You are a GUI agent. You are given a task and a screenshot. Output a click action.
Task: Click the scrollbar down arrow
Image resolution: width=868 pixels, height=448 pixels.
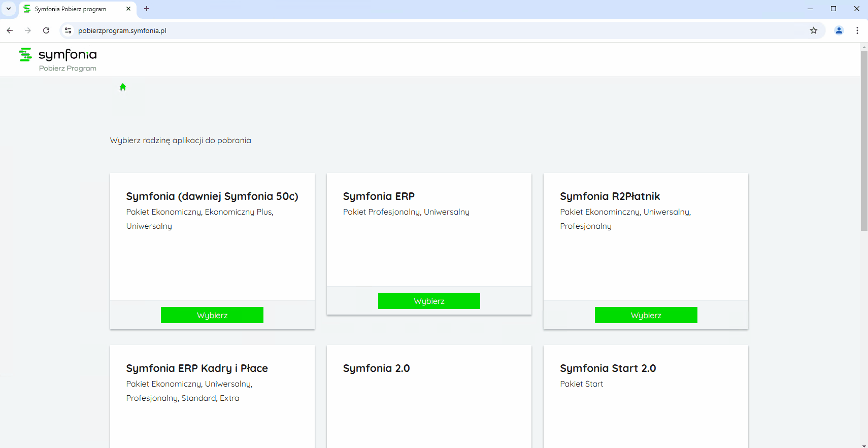click(864, 445)
